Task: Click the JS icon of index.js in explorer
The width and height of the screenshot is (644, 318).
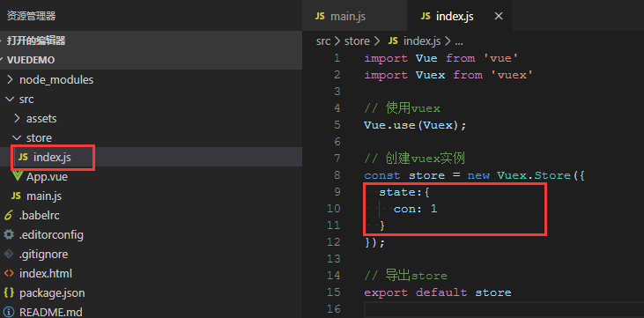Action: (24, 157)
